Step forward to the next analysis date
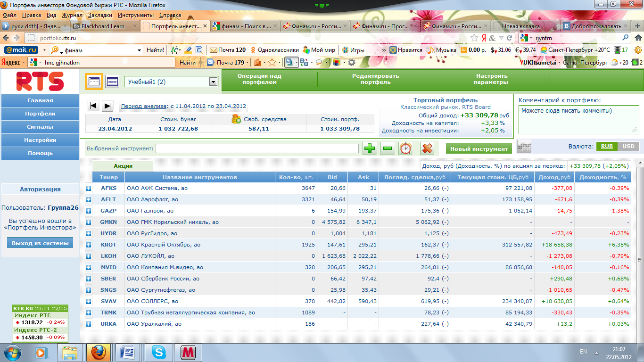 107,106
